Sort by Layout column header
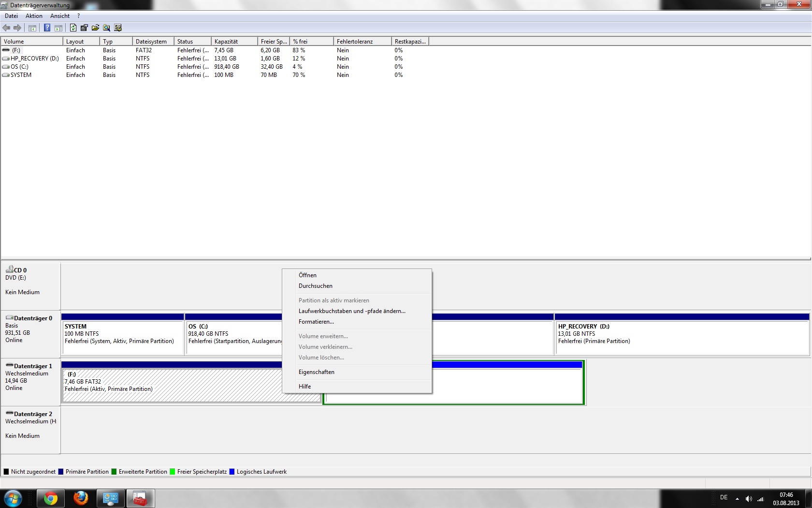The width and height of the screenshot is (812, 508). point(81,42)
